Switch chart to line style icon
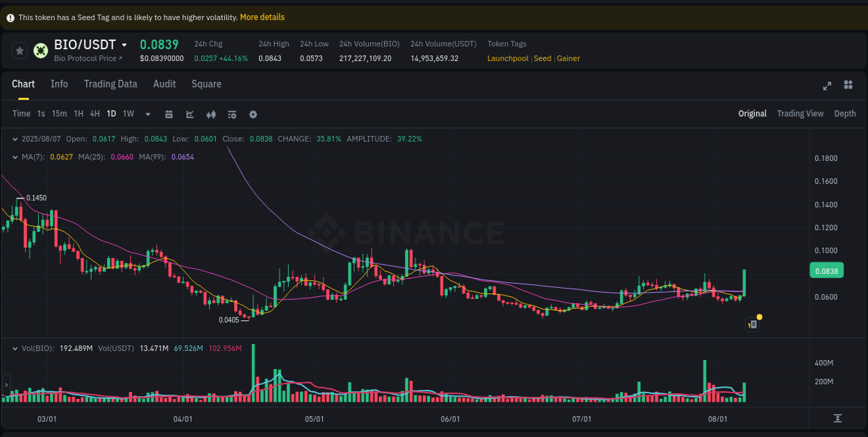Viewport: 868px width, 437px height. point(190,114)
